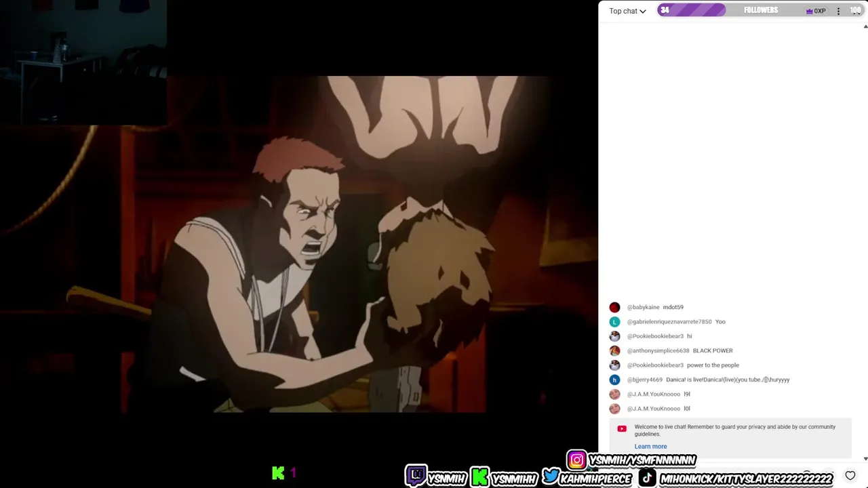The width and height of the screenshot is (868, 488).
Task: Select username @babykaine
Action: [x=643, y=307]
